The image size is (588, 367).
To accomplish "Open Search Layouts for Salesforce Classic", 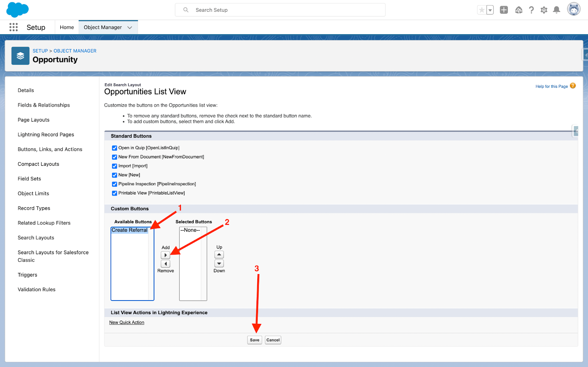I will 53,256.
